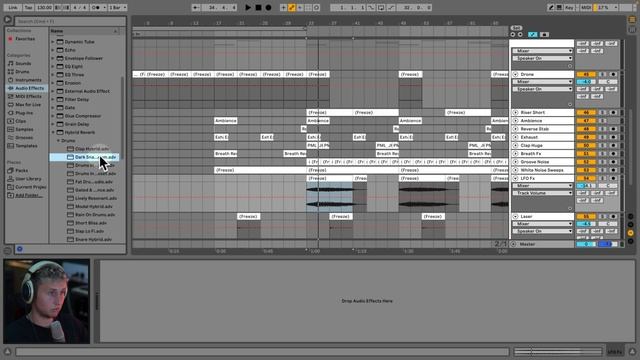This screenshot has width=640, height=360.
Task: Click the Set button above track list
Action: (516, 28)
